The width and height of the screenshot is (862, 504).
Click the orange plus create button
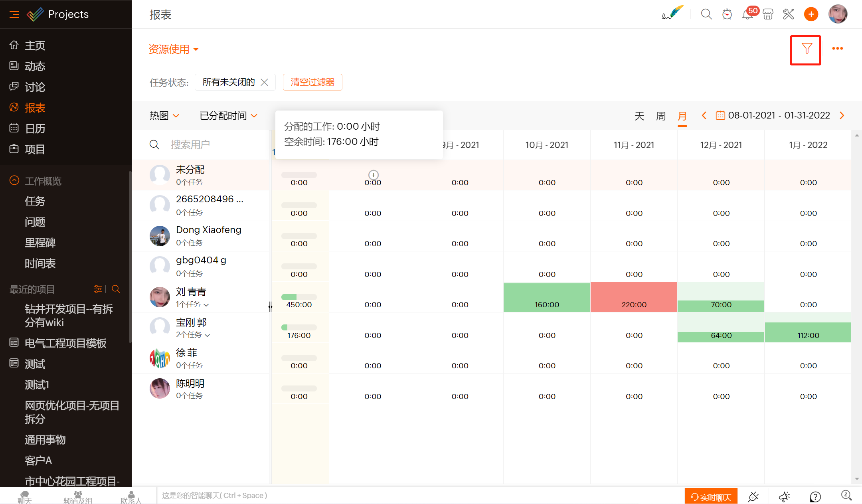(x=811, y=15)
